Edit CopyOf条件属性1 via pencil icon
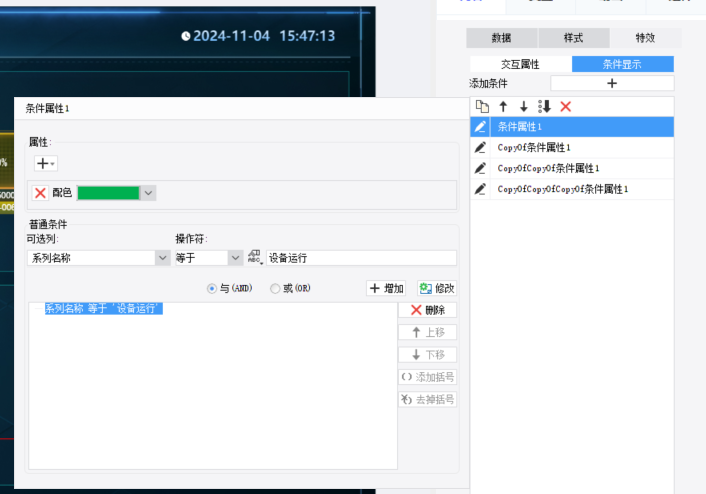This screenshot has height=494, width=706. (x=480, y=147)
